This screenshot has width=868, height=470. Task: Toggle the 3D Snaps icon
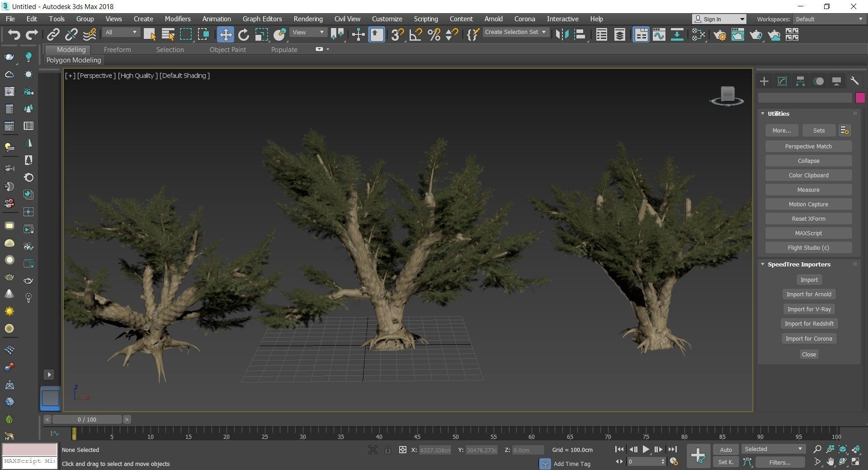(397, 35)
